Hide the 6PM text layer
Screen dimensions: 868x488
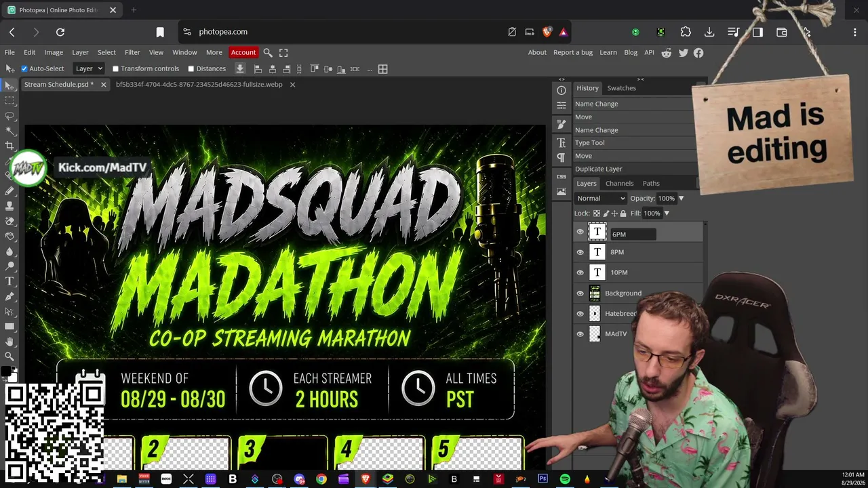580,232
